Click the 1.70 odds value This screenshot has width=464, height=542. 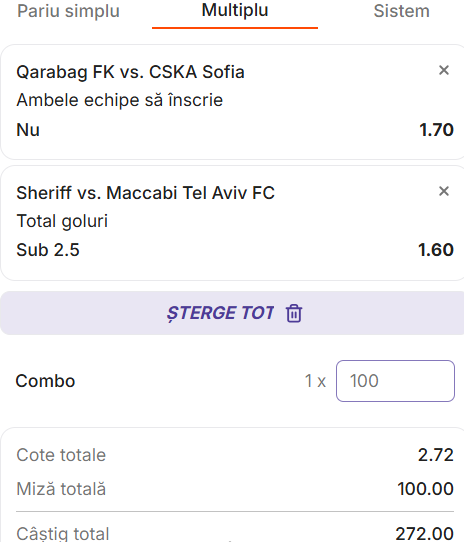pos(436,130)
